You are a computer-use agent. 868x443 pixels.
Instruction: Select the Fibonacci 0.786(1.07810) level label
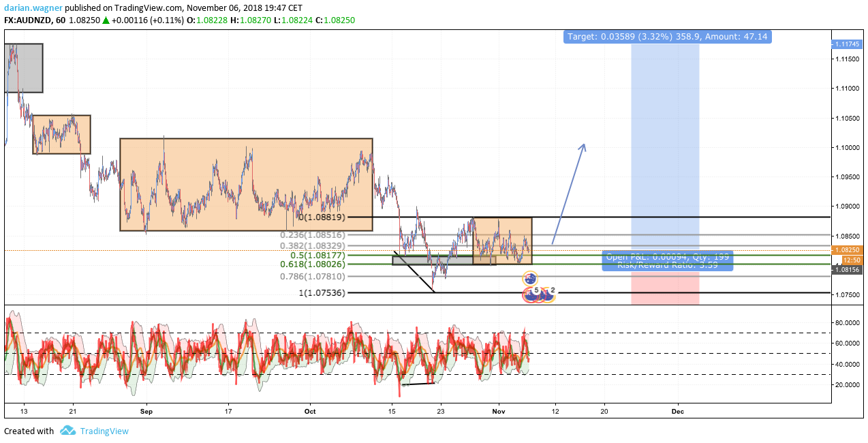(313, 276)
